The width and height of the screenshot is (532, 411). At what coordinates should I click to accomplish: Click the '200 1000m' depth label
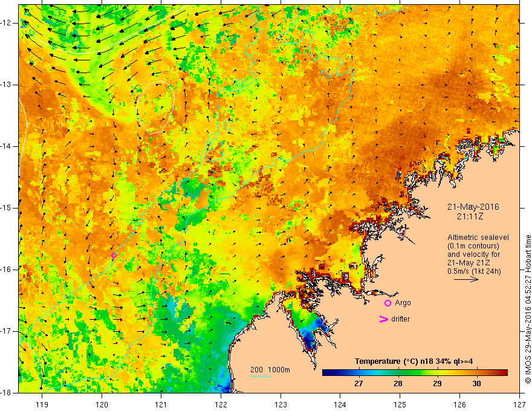coord(270,370)
